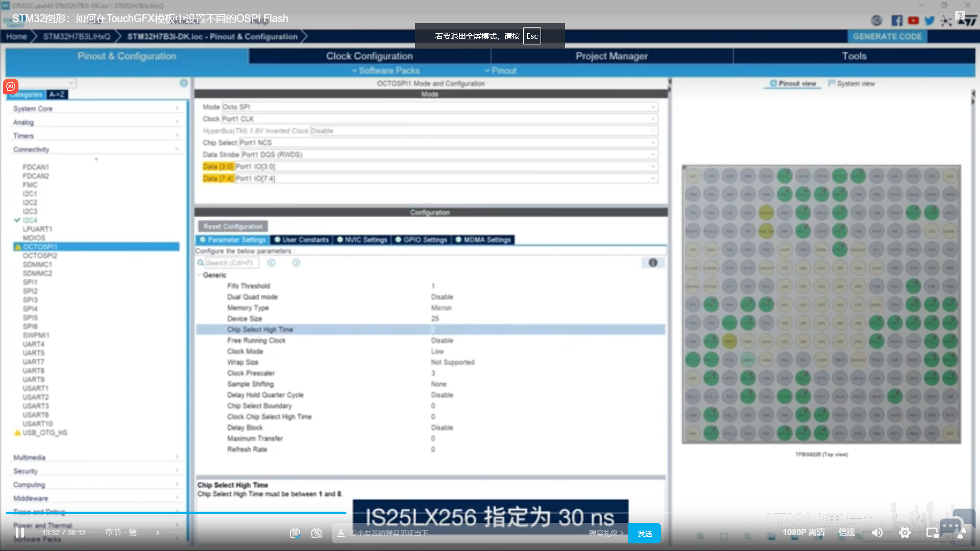Open video player settings gear

pyautogui.click(x=905, y=533)
